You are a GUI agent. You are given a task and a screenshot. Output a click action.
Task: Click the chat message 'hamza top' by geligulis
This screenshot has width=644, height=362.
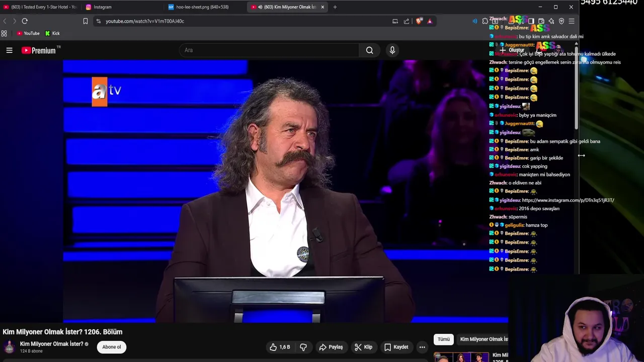[536, 225]
